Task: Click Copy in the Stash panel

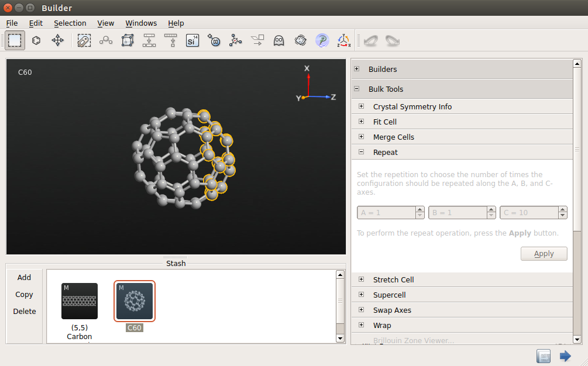Action: (x=24, y=295)
